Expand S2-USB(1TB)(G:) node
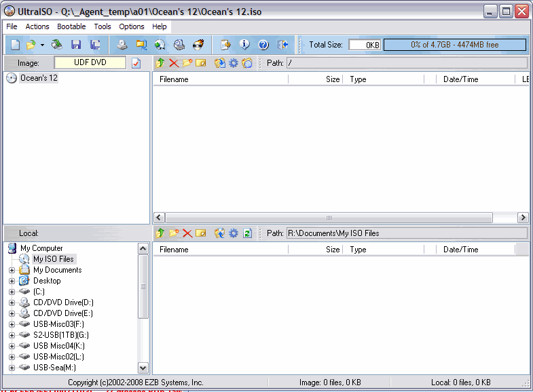The width and height of the screenshot is (533, 392). pyautogui.click(x=12, y=335)
